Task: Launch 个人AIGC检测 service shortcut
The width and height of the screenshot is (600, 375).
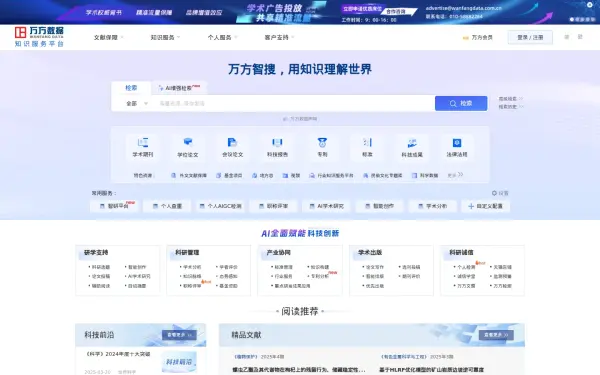Action: 220,206
